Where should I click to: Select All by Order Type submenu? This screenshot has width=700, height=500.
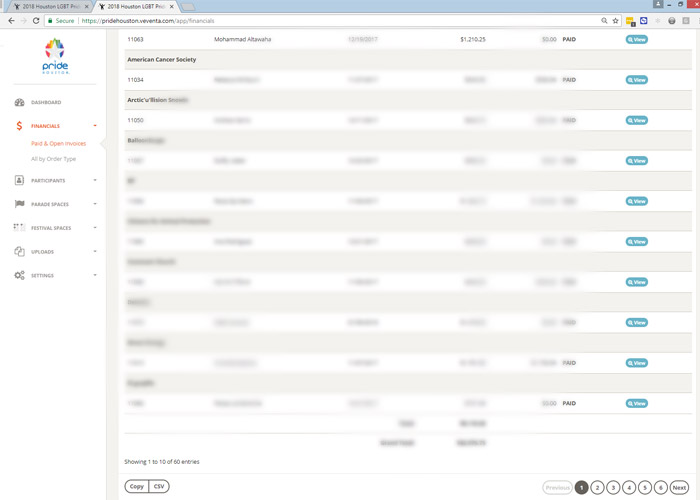(x=54, y=159)
